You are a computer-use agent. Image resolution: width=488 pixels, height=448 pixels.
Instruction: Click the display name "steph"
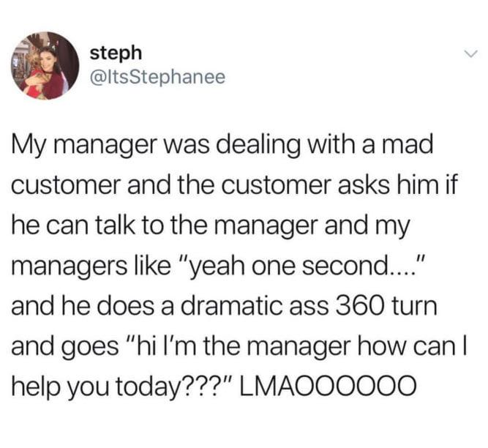[116, 53]
